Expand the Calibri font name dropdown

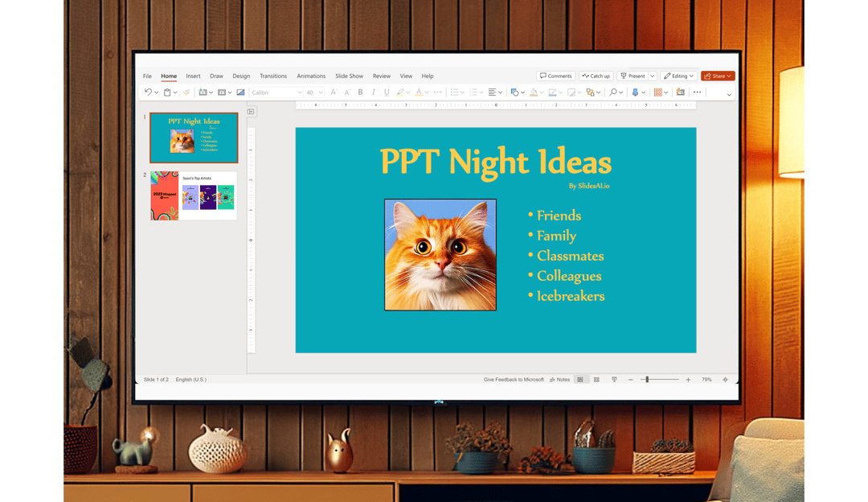[300, 92]
